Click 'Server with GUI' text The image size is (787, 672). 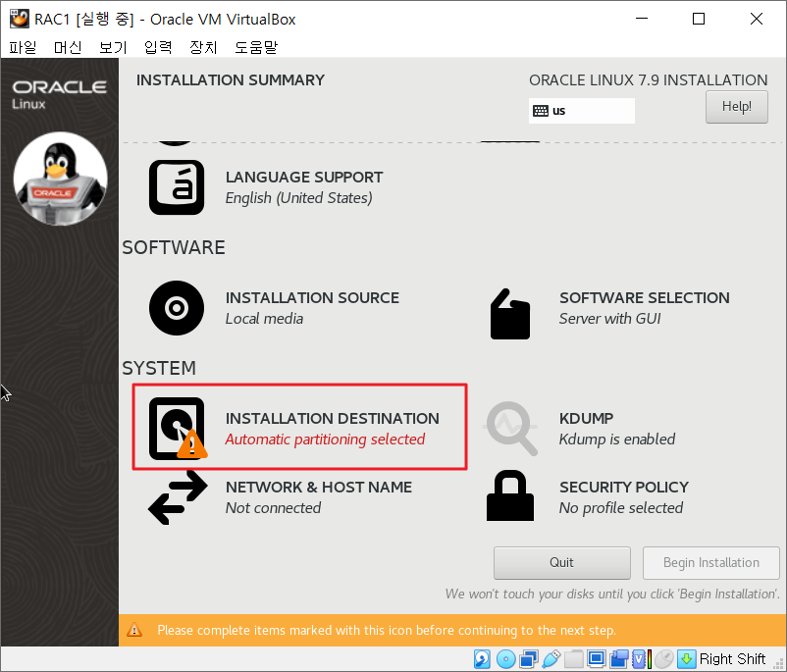[609, 319]
